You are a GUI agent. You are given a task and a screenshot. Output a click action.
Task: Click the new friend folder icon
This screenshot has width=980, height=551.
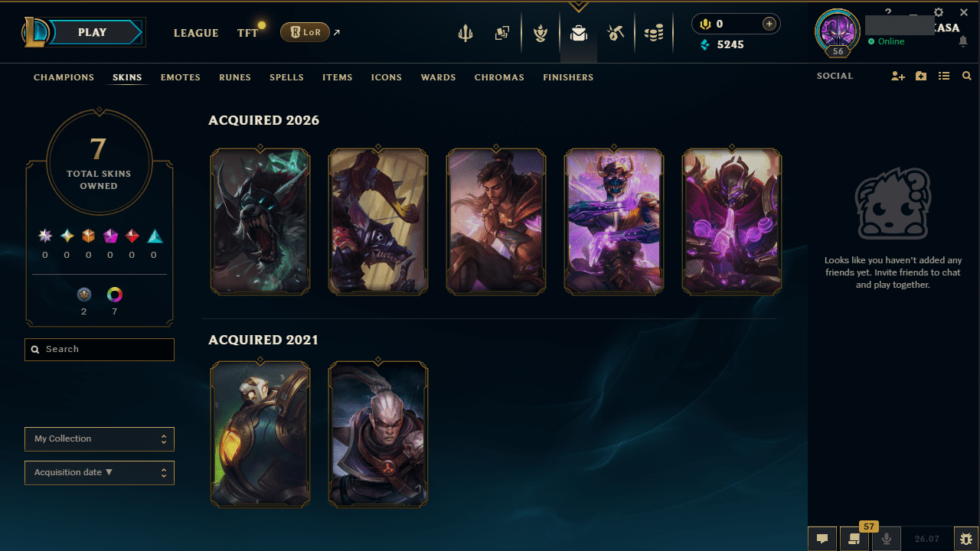tap(921, 77)
